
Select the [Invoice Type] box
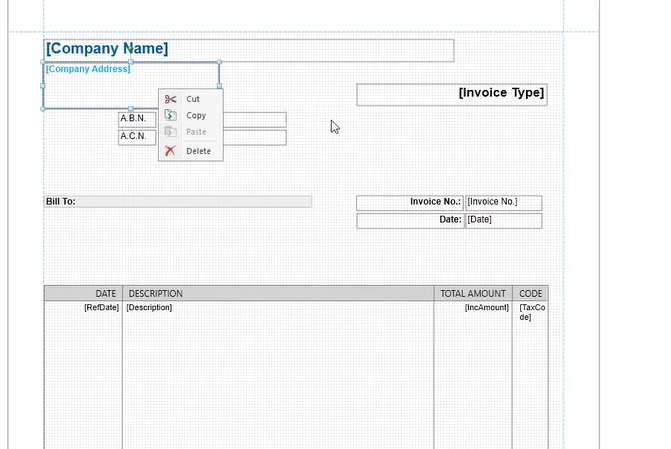[x=452, y=94]
